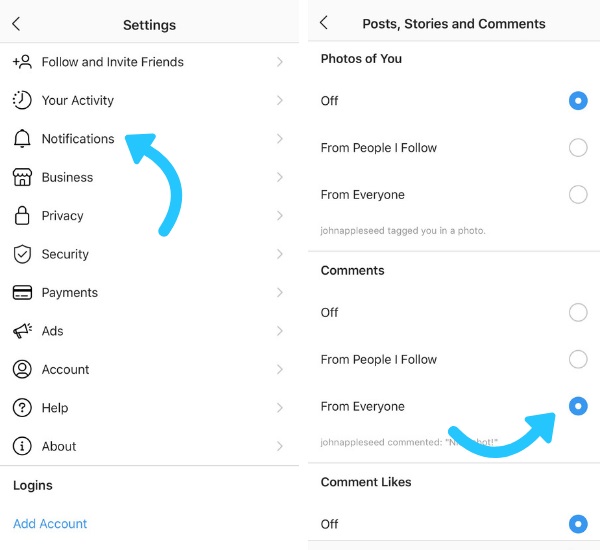Viewport: 600px width, 550px height.
Task: Expand the About row chevron
Action: (x=279, y=447)
